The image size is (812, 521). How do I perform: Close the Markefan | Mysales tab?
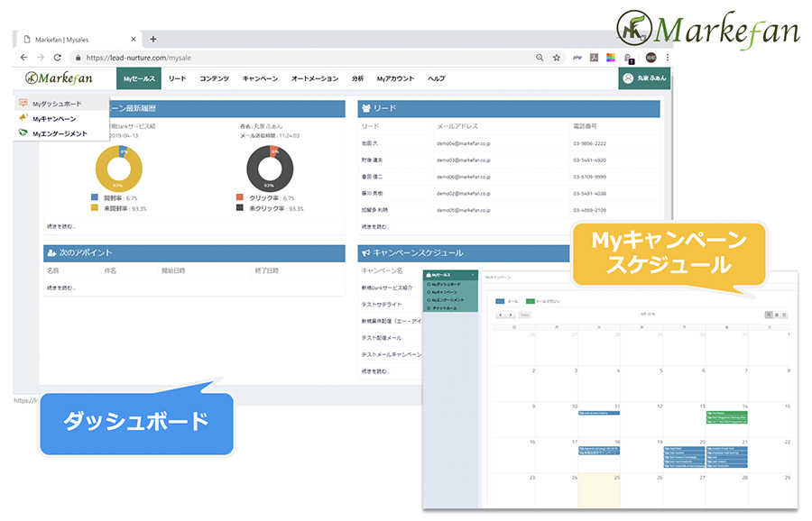pyautogui.click(x=134, y=39)
